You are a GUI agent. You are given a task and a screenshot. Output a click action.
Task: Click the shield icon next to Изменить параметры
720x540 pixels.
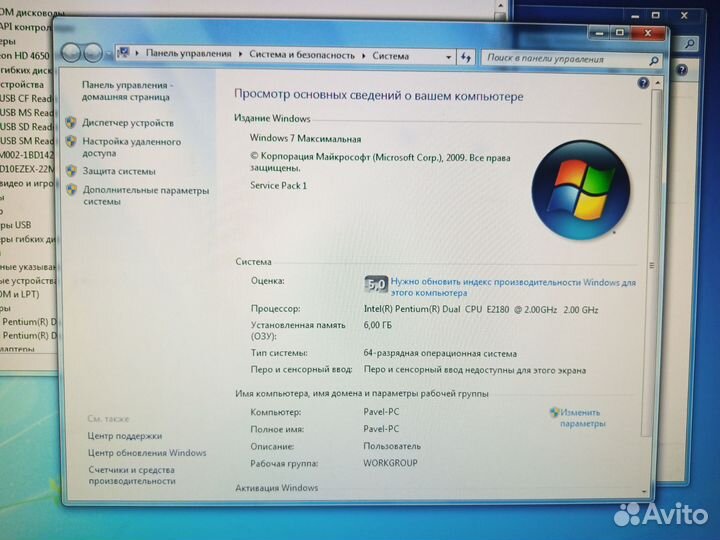554,412
